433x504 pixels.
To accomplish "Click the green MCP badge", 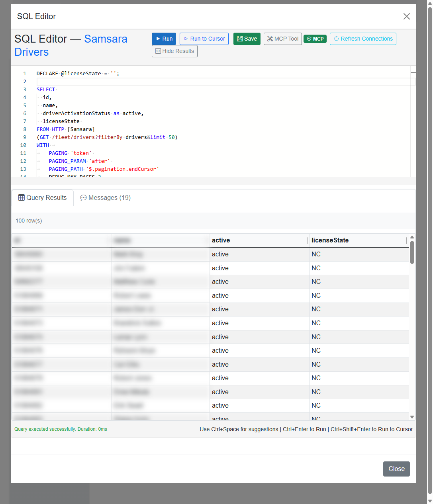I will point(315,39).
